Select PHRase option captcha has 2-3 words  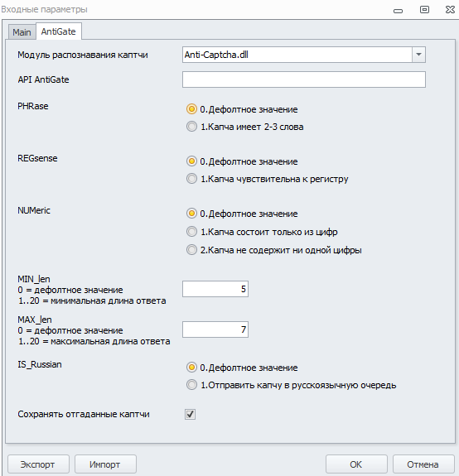click(191, 127)
